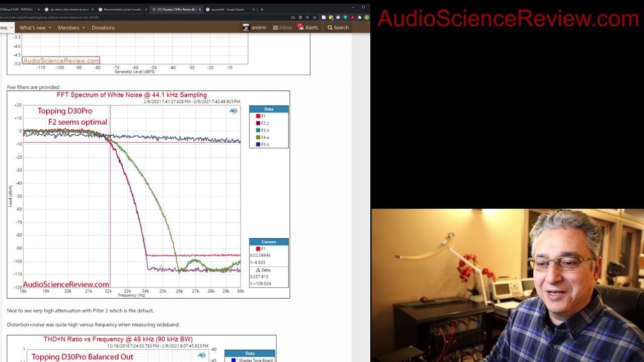Click the 'X:22.0664k' cursor value
Screen dimensions: 644x362
point(261,255)
